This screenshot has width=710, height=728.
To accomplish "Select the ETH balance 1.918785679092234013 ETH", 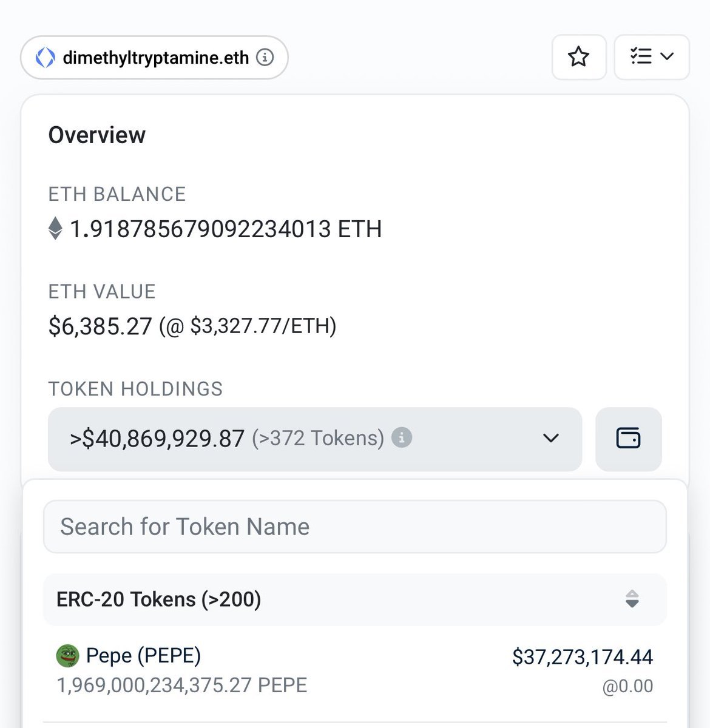I will (226, 229).
